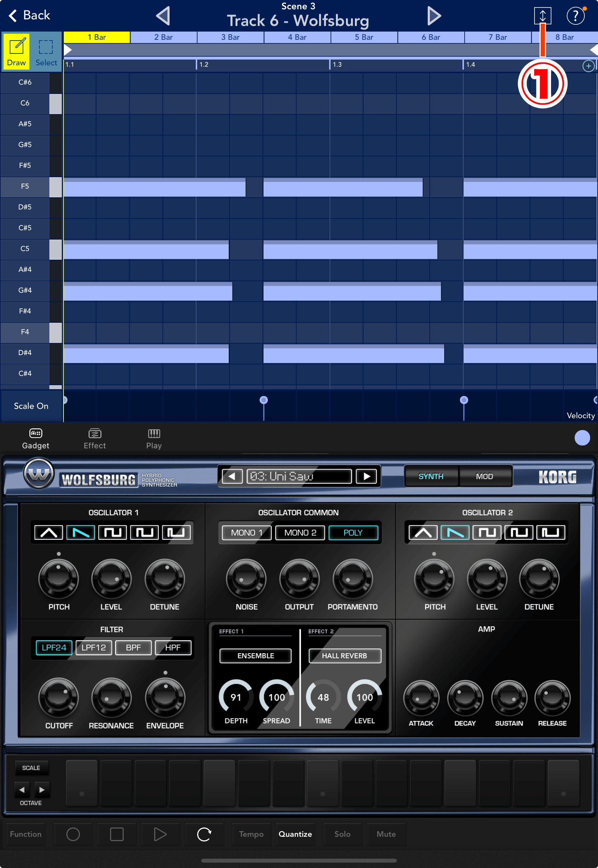
Task: Open the Gadget tab
Action: point(35,439)
